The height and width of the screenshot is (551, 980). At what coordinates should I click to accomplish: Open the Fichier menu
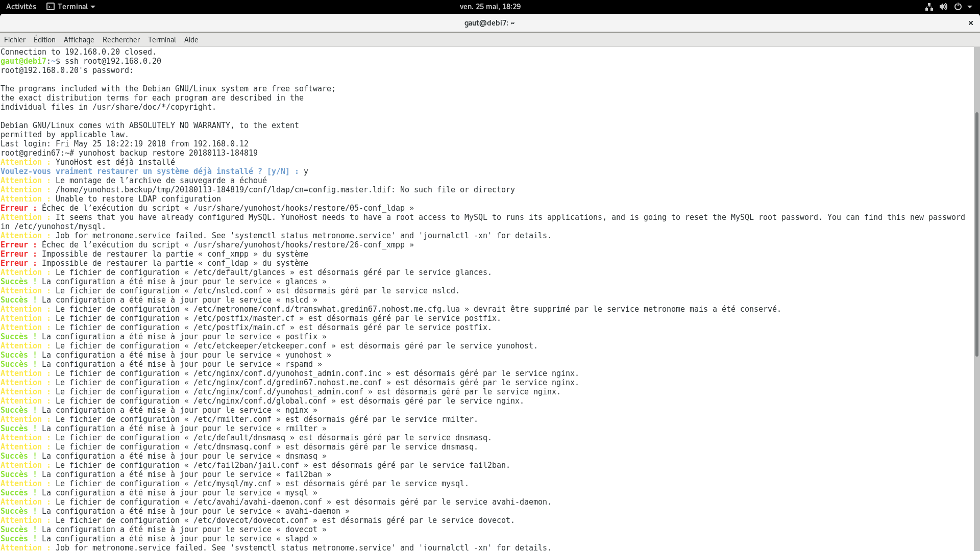click(x=15, y=40)
